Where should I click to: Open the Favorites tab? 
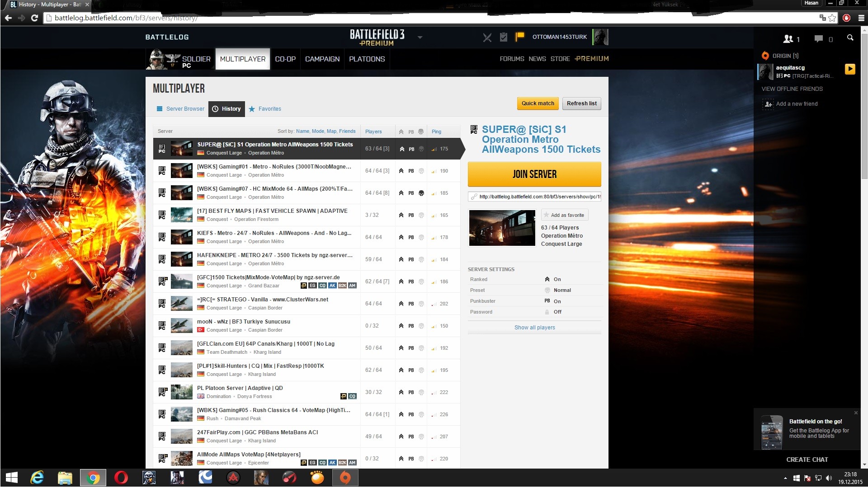(265, 109)
